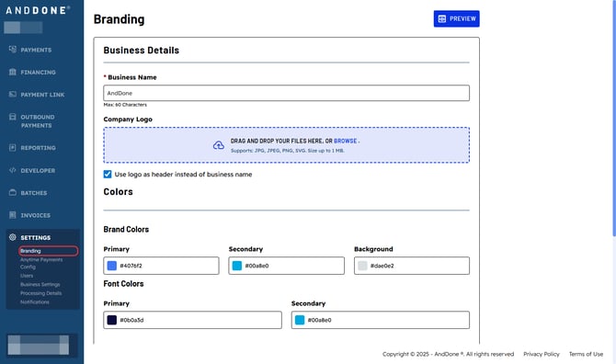Click the company logo drop zone
The height and width of the screenshot is (364, 616).
click(x=286, y=145)
